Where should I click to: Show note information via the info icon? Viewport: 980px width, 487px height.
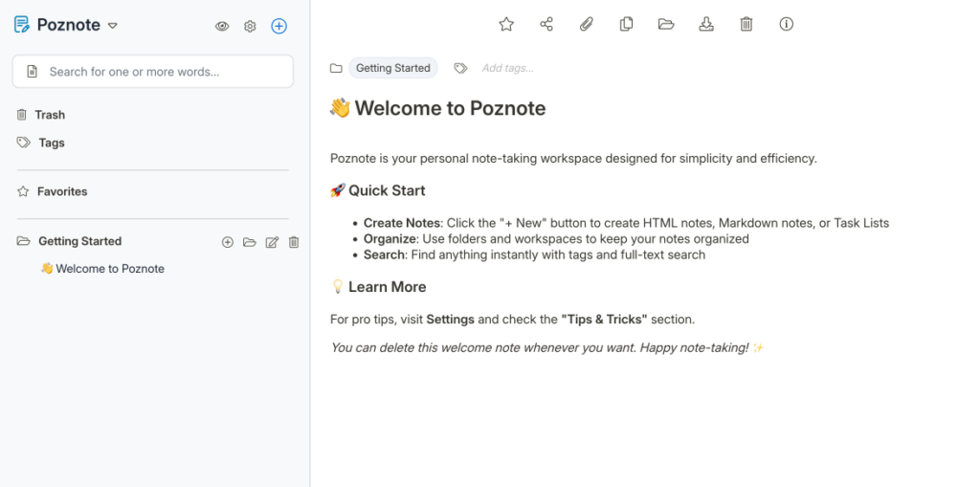click(787, 25)
